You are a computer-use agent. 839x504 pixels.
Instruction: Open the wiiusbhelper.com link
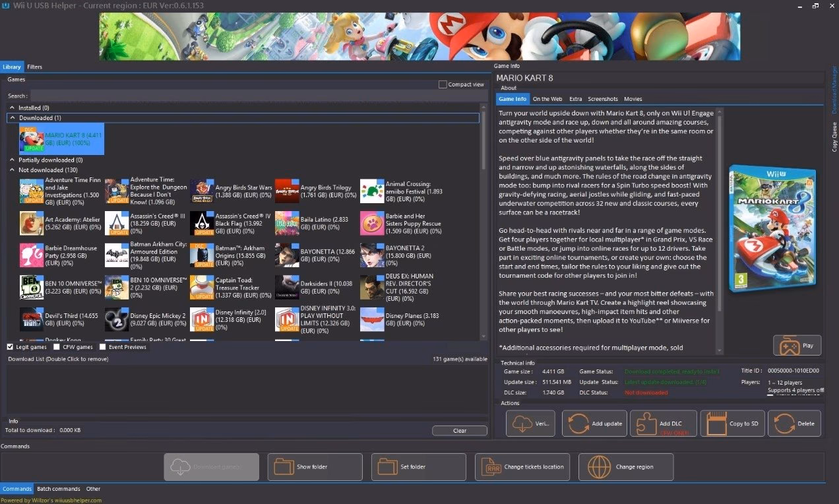point(78,500)
